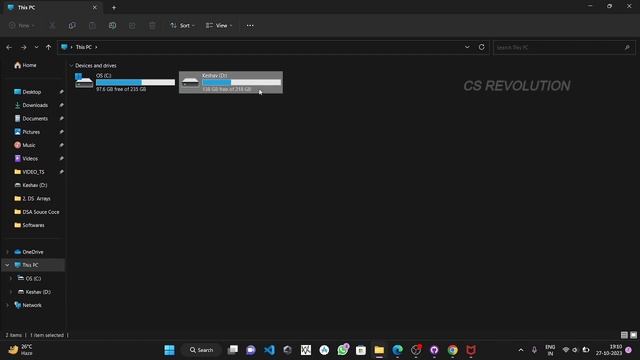Viewport: 640px width, 360px height.
Task: Launch Visual Studio Code from taskbar
Action: click(x=269, y=350)
